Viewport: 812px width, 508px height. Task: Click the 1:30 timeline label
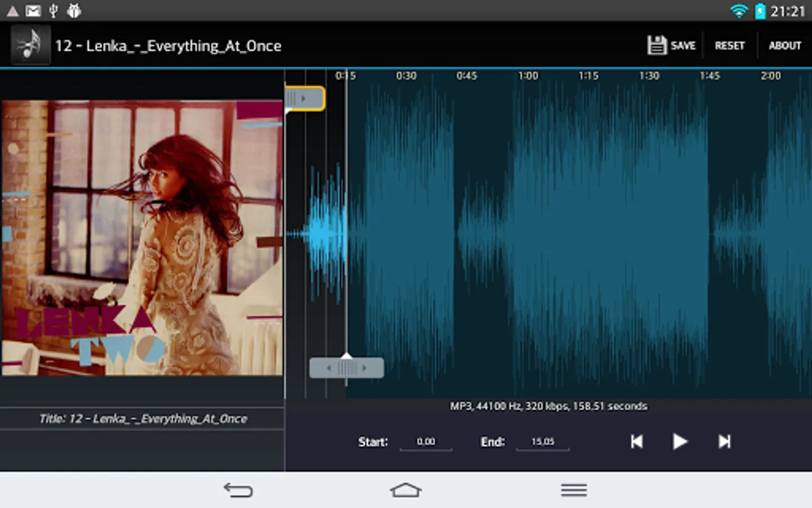(649, 76)
